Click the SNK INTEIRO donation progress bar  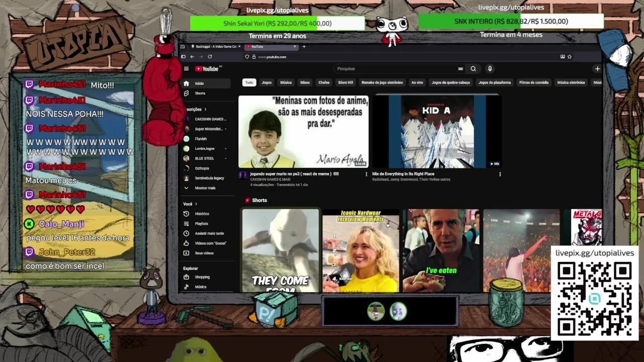pyautogui.click(x=511, y=21)
